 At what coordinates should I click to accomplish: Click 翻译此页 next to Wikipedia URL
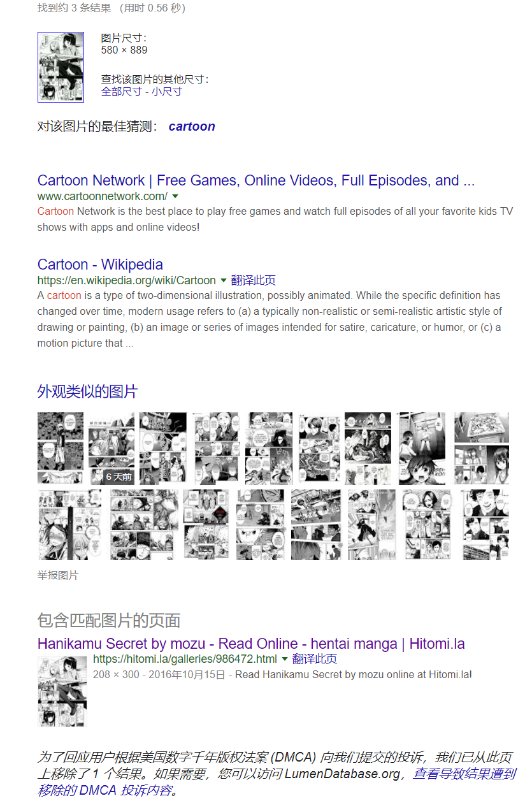point(254,280)
